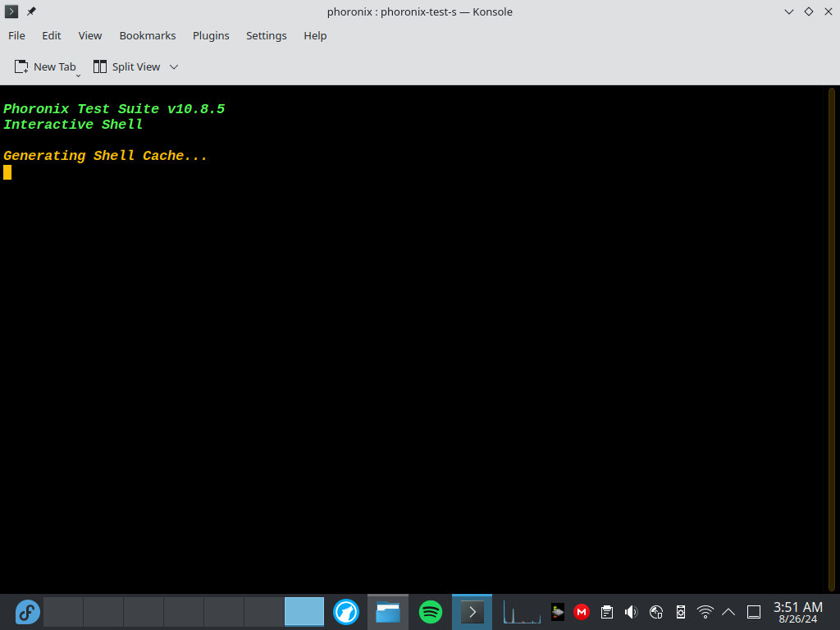The height and width of the screenshot is (630, 840).
Task: Switch to the highlighted virtual desktop in pager
Action: point(304,612)
